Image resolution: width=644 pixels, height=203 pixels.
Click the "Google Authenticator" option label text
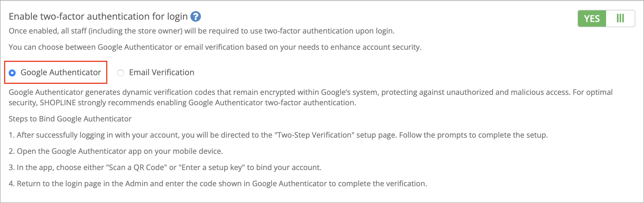coord(61,72)
